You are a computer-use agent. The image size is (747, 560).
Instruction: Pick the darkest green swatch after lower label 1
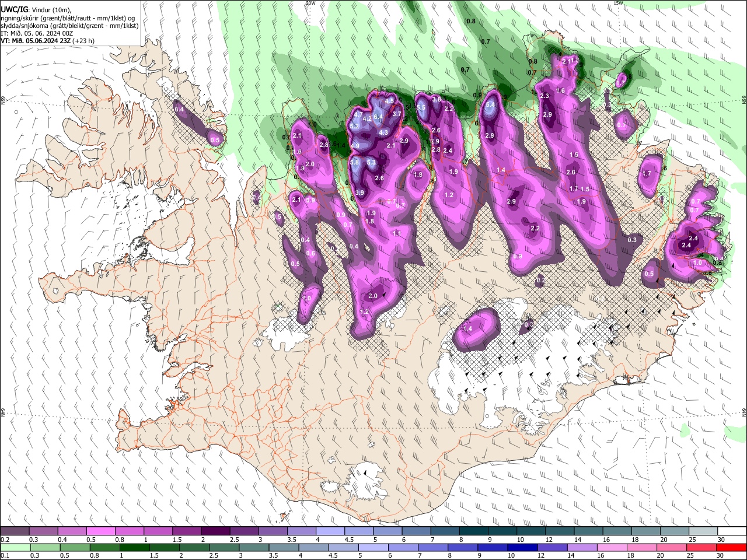[135, 548]
